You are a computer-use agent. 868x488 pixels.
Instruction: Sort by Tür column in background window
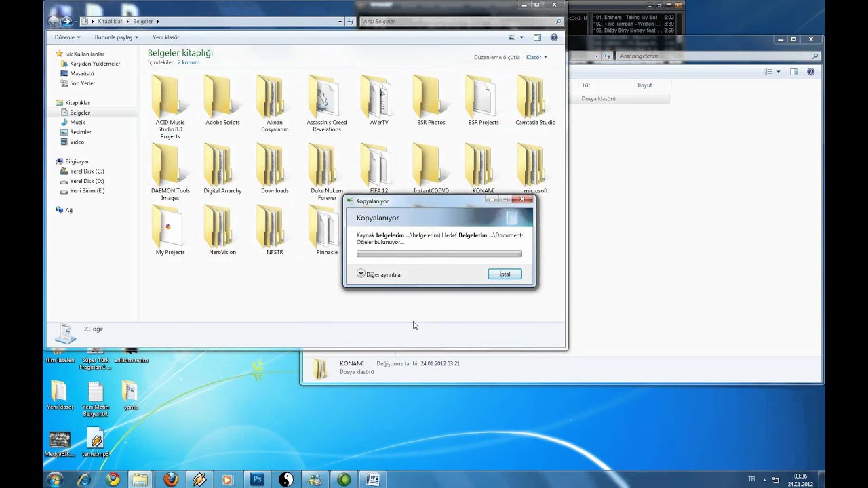tap(586, 85)
